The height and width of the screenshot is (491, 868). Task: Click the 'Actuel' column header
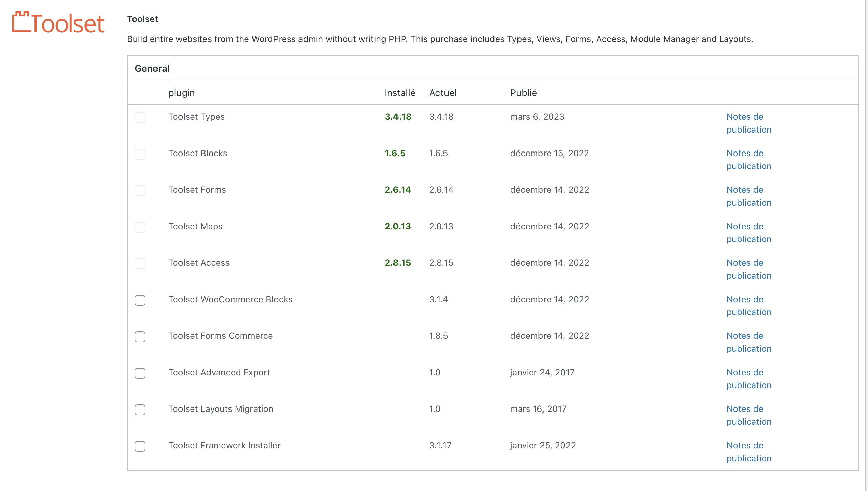coord(443,93)
